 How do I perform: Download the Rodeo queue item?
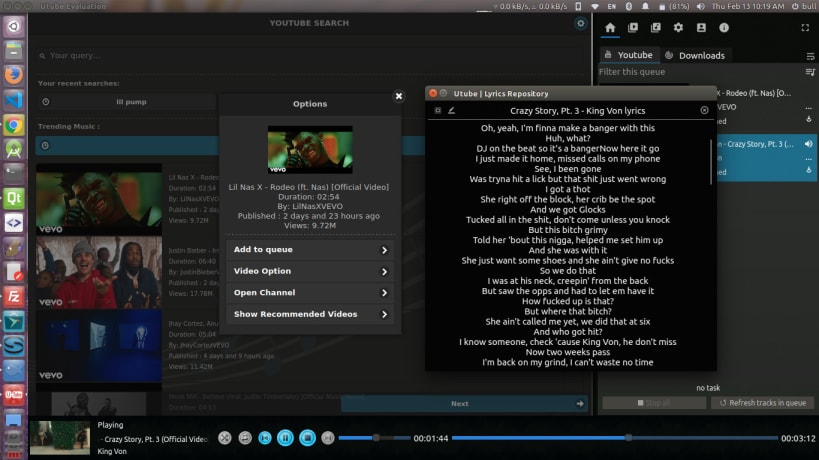pyautogui.click(x=809, y=120)
